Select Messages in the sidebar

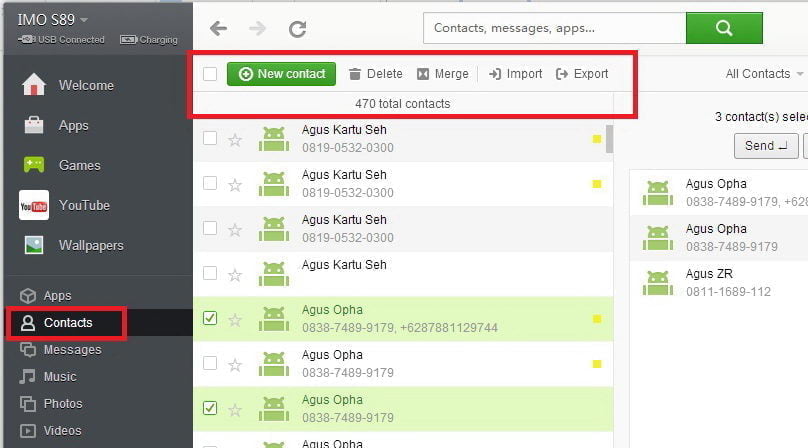coord(73,350)
